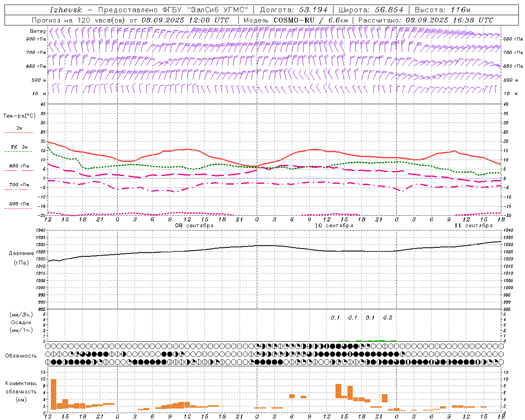This screenshot has width=525, height=420.
Task: Click the Td 2м legend label
Action: click(x=19, y=147)
